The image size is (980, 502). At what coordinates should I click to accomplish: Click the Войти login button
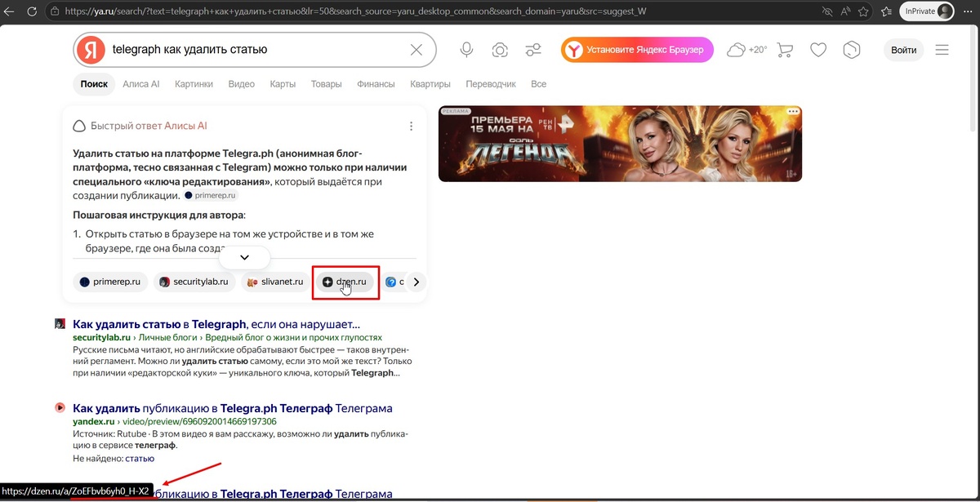903,50
